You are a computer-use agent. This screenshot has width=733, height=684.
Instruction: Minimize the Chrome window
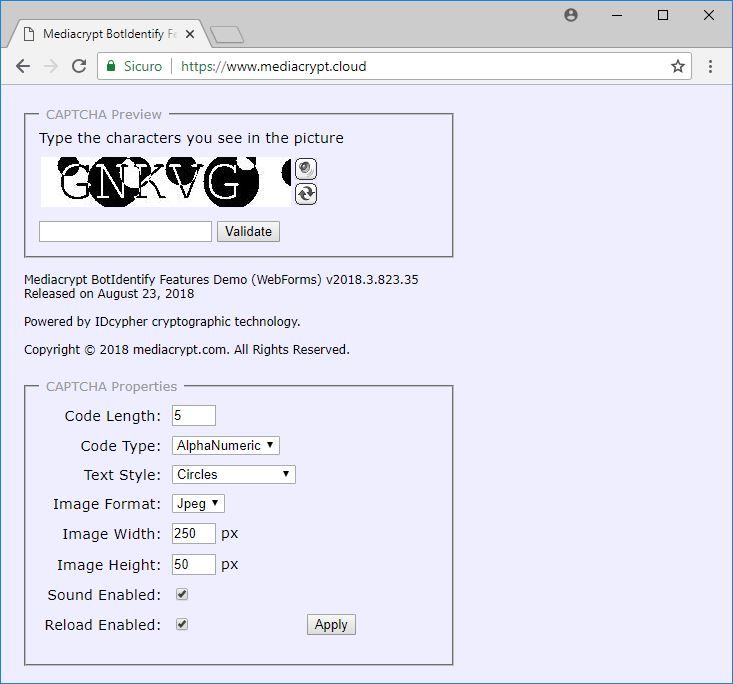(x=617, y=15)
